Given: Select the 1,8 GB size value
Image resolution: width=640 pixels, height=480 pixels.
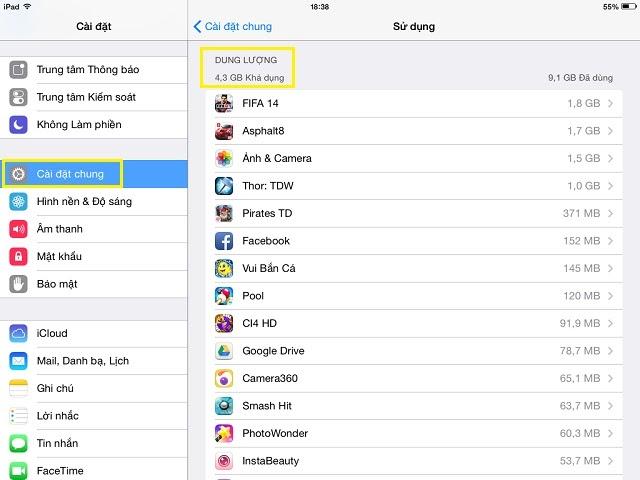Looking at the screenshot, I should pyautogui.click(x=584, y=103).
